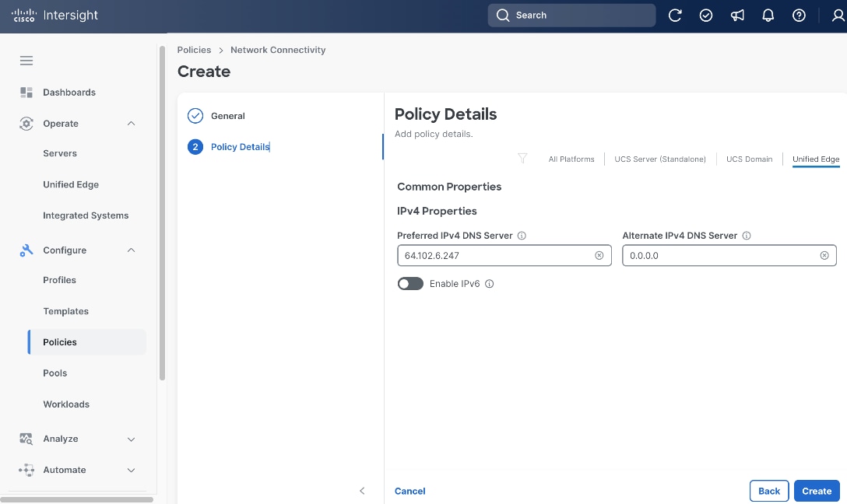The image size is (847, 504).
Task: Click the Cisco Intersight logo
Action: click(54, 15)
